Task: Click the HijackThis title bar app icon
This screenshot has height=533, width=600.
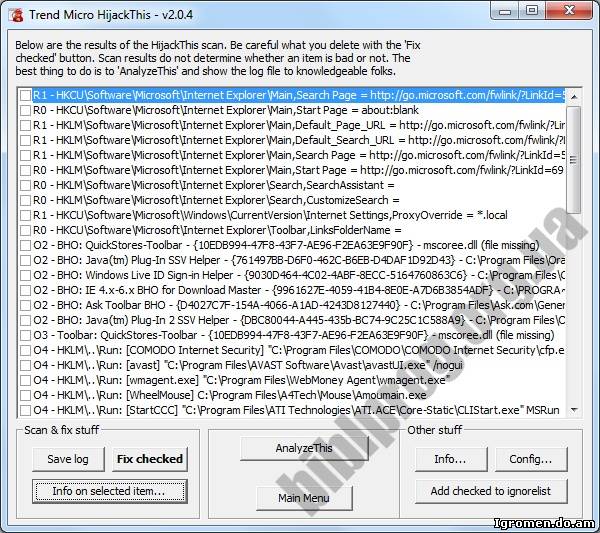Action: pos(16,15)
